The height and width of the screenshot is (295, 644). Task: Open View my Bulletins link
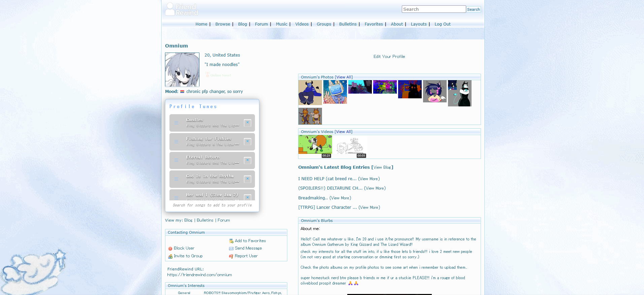coord(205,220)
